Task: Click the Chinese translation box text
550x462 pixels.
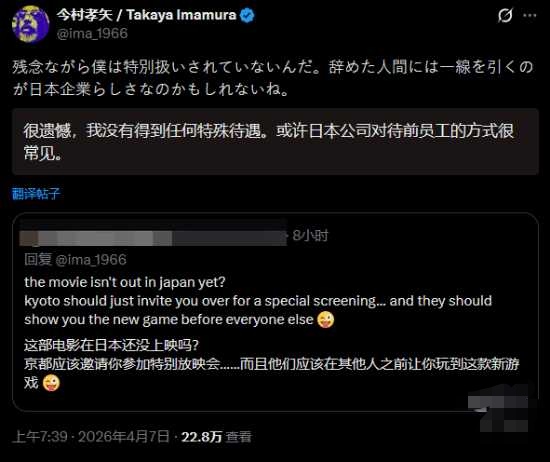Action: pos(269,142)
